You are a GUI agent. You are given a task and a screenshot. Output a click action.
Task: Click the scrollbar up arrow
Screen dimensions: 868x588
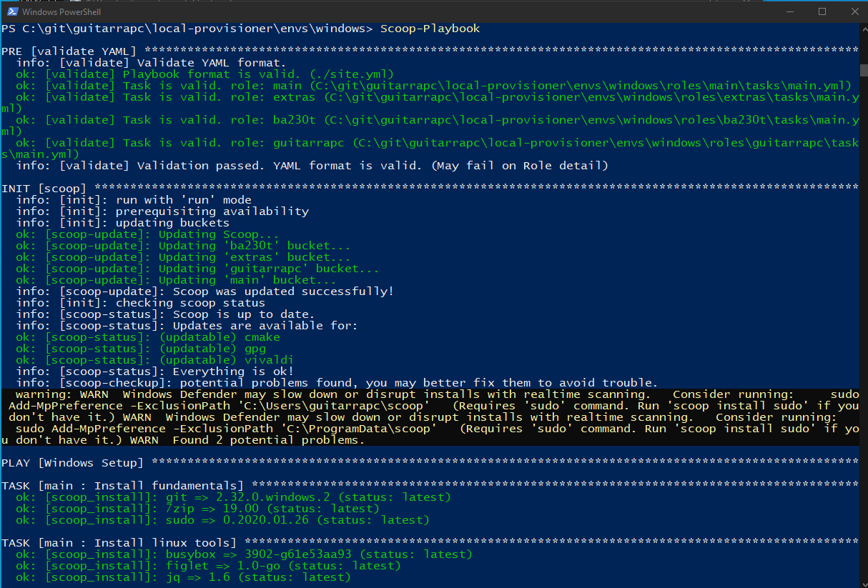pyautogui.click(x=863, y=29)
